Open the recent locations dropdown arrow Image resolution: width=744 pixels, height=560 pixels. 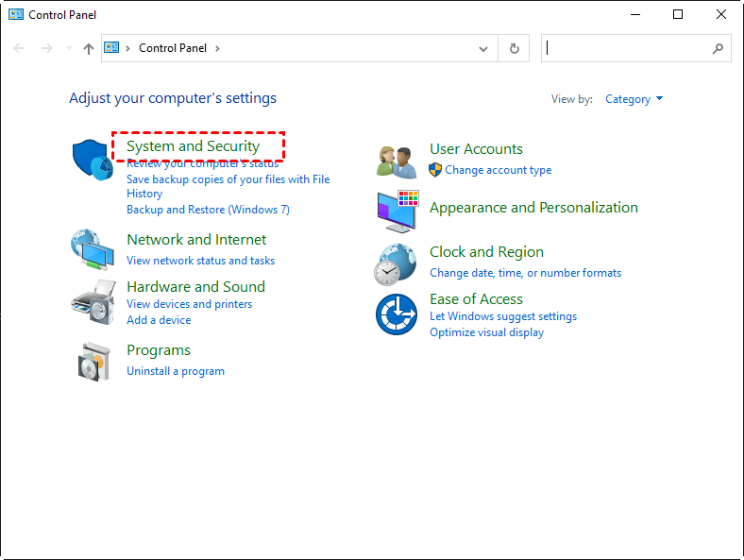coord(68,48)
